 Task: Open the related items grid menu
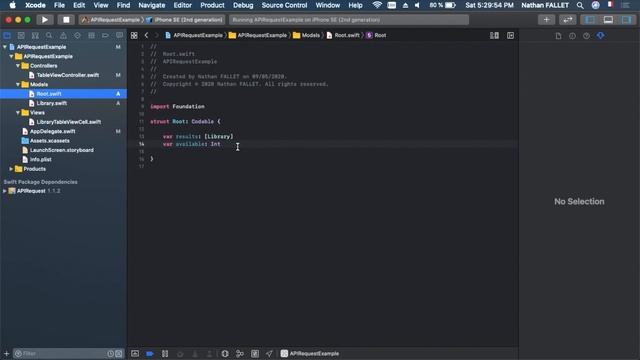[x=134, y=36]
